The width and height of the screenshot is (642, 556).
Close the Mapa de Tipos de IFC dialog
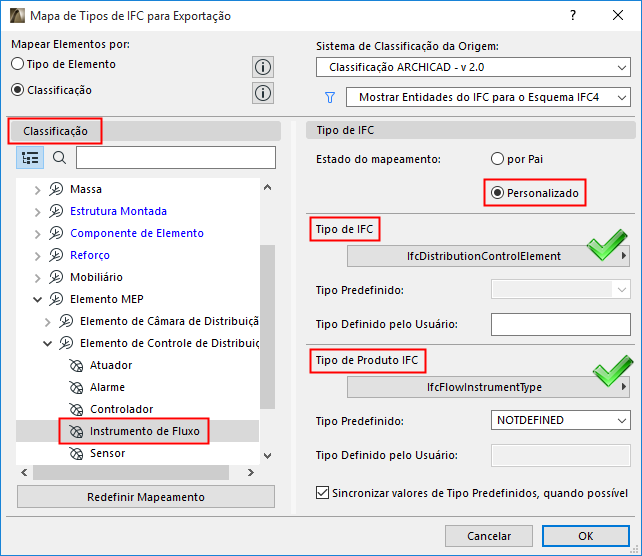click(x=618, y=16)
